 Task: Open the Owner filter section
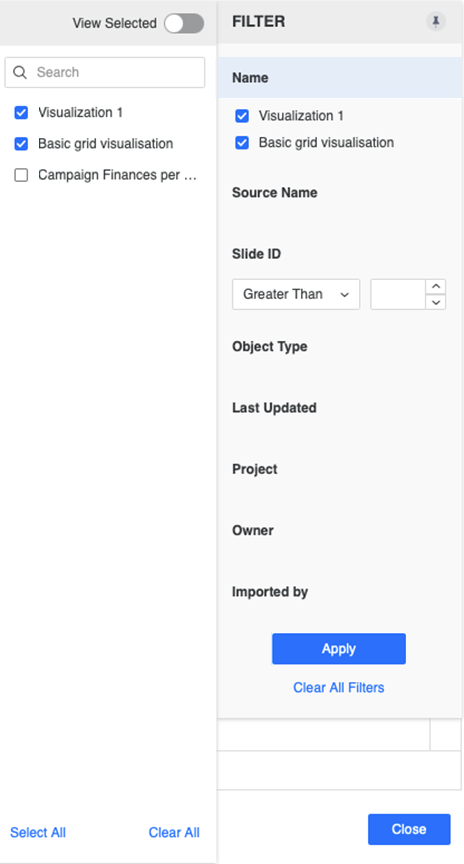tap(252, 530)
